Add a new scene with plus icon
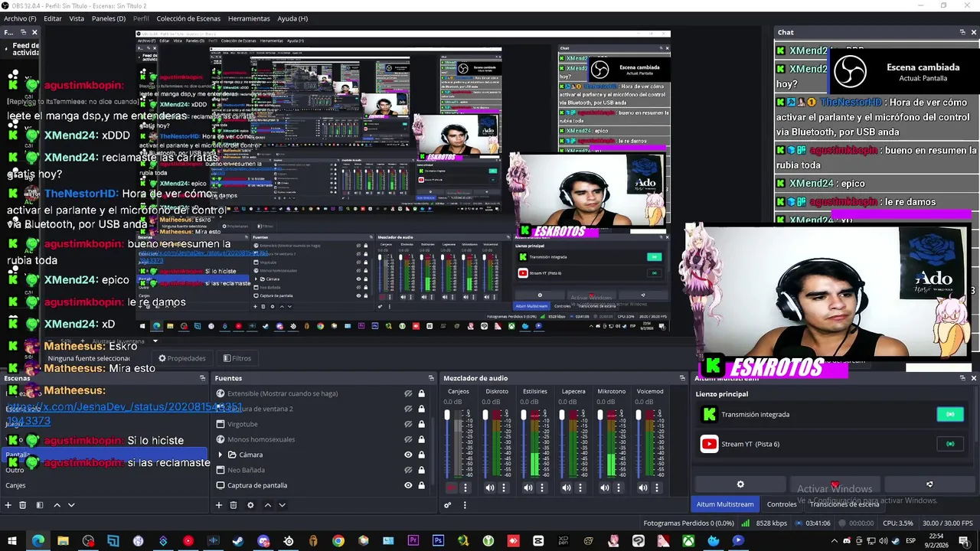This screenshot has width=980, height=551. 8,505
